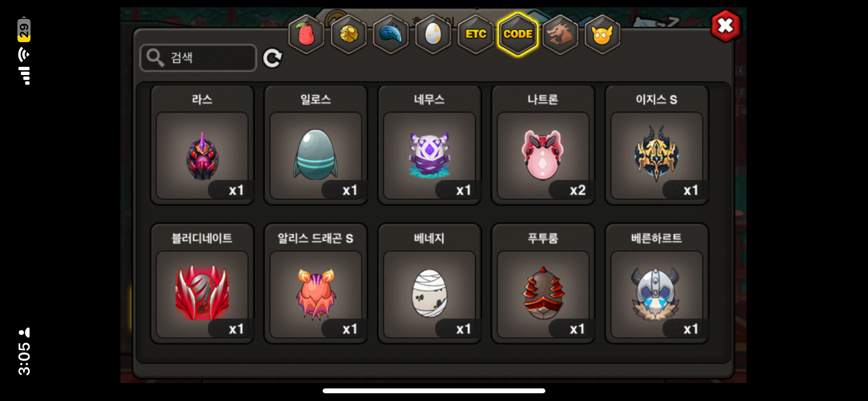The width and height of the screenshot is (868, 401).
Task: Select the 블러디네이트 red egg
Action: click(202, 284)
